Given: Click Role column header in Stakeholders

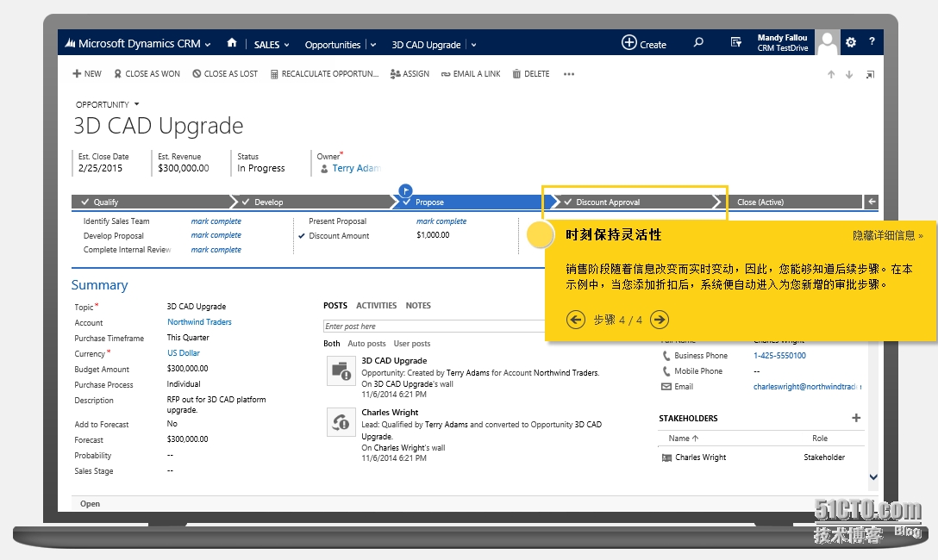Looking at the screenshot, I should click(820, 438).
